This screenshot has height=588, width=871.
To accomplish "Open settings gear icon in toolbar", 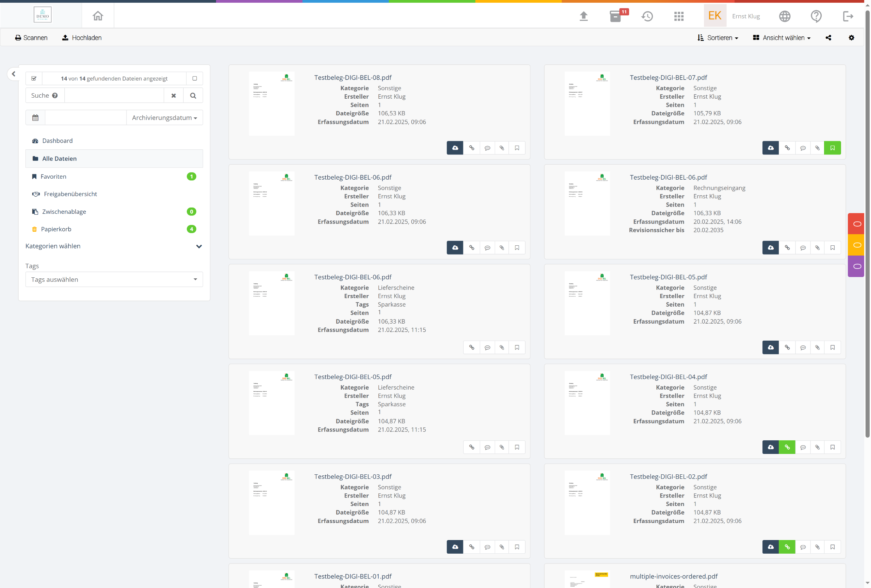I will pos(852,38).
